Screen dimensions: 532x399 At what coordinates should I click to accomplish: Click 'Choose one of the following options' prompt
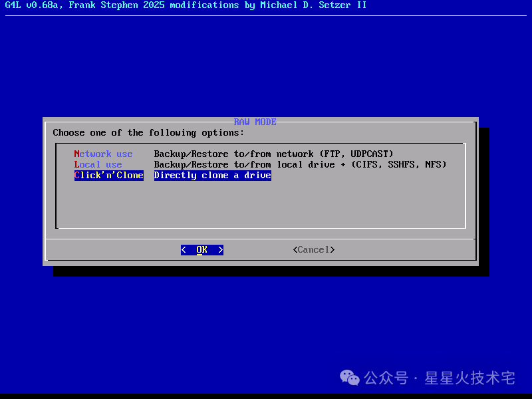148,132
